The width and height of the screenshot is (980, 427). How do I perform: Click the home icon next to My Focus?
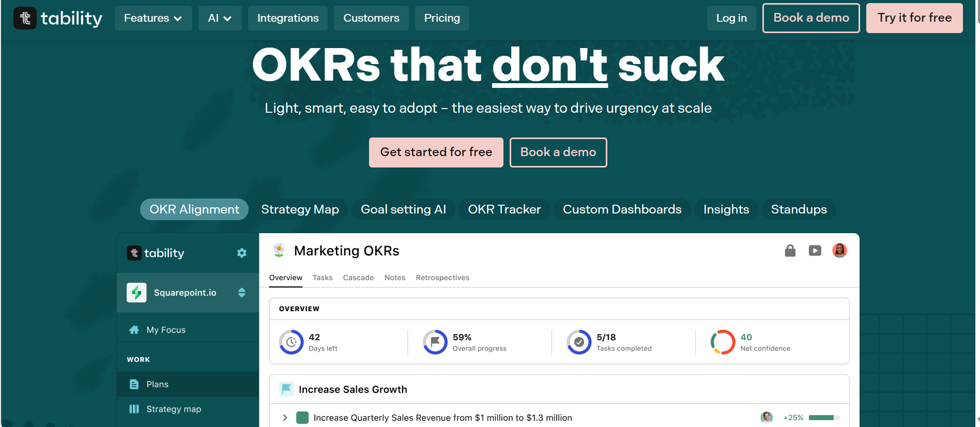click(134, 330)
